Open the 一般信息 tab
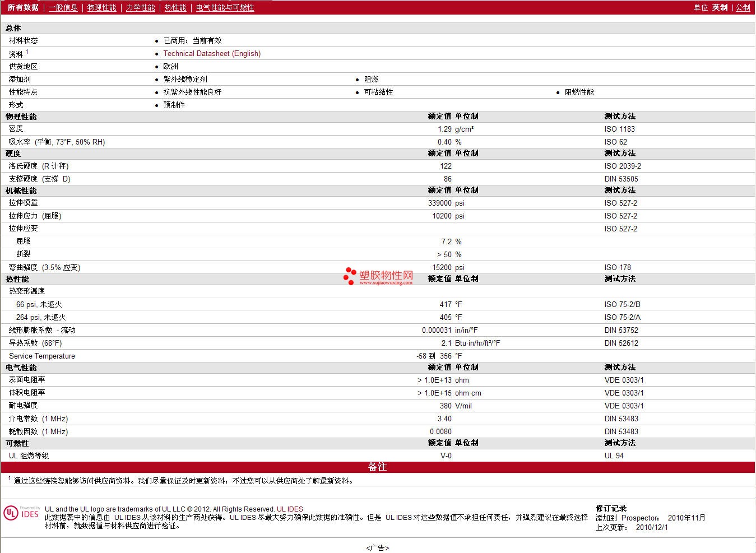 63,7
